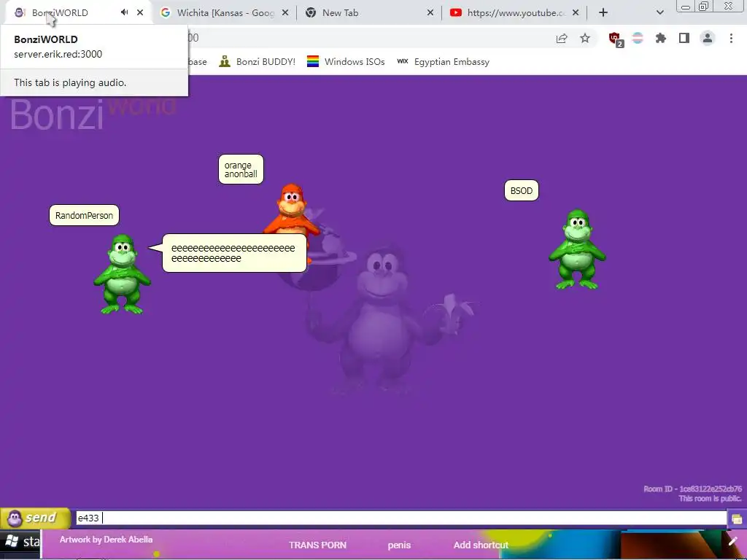
Task: Open the Windows ISOs bookmark
Action: coord(346,61)
